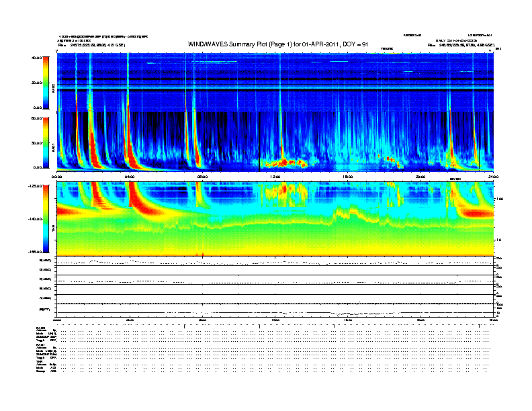Click the vertical tick marker just before 08:00 under bottom axis
The height and width of the screenshot is (411, 532).
185,326
